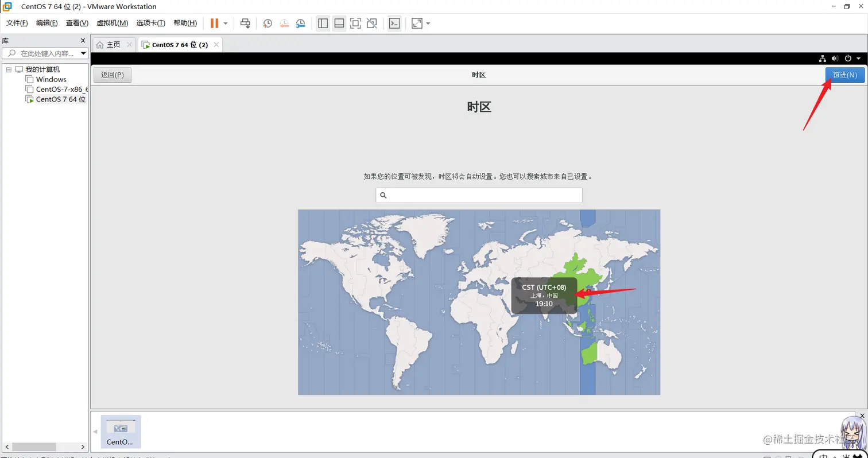Open the snapshot manager
Viewport: 868px width, 458px height.
pos(301,24)
